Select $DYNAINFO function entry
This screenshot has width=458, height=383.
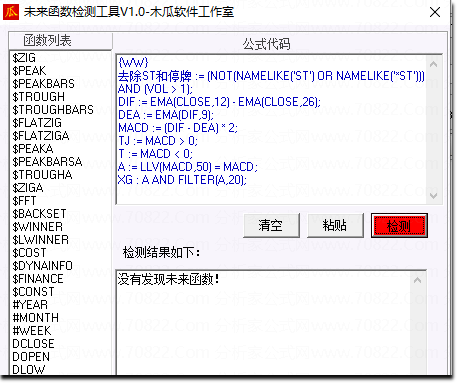42,266
